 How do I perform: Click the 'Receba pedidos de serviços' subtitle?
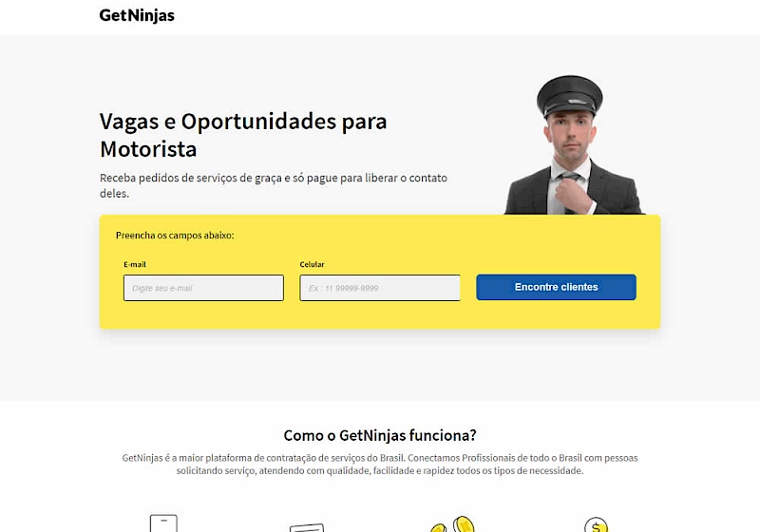(x=274, y=185)
